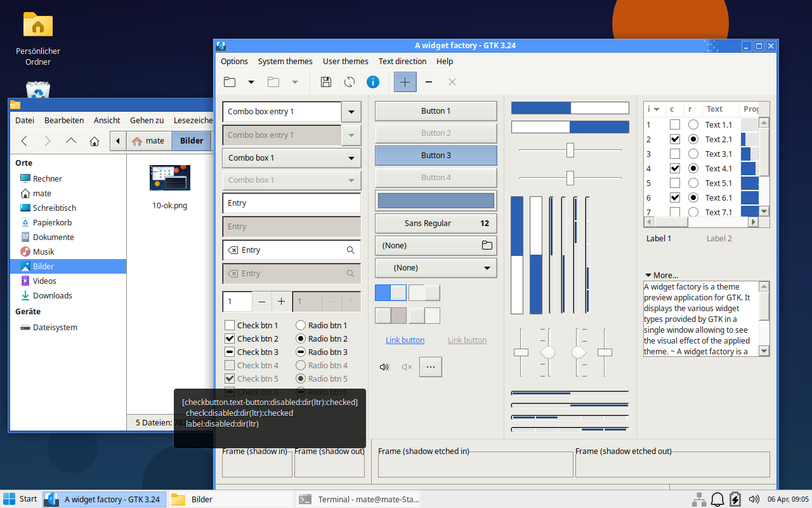Click search icon in active Entry field
Viewport: 812px width, 508px height.
point(351,250)
